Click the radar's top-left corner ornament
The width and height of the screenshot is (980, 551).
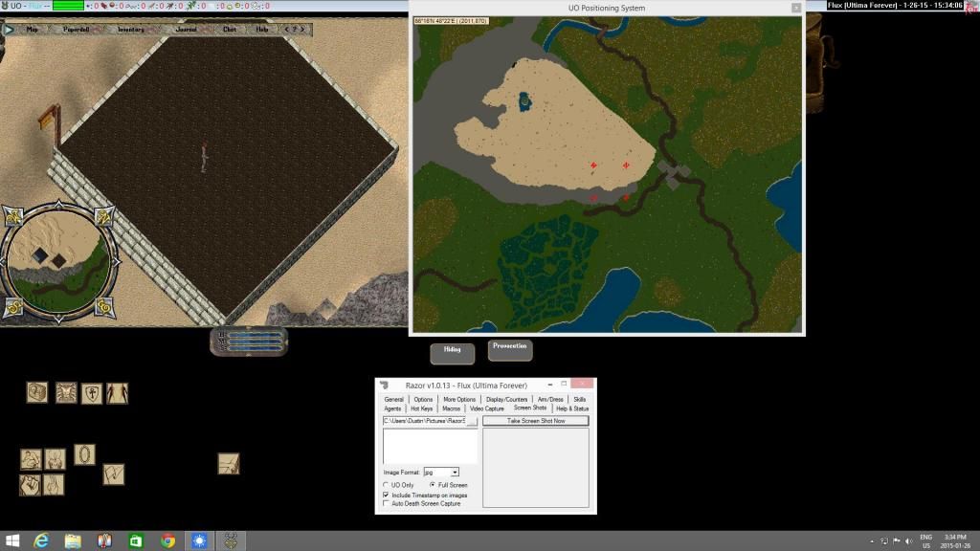tap(13, 216)
